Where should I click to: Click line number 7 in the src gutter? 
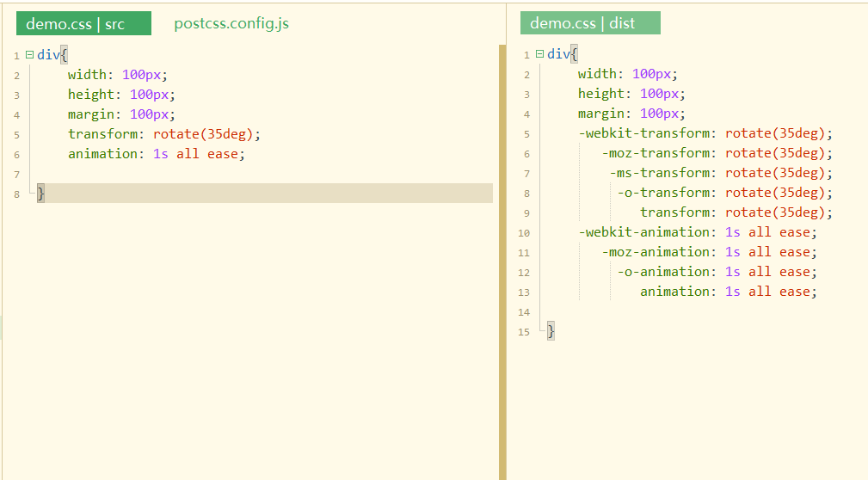tap(17, 175)
